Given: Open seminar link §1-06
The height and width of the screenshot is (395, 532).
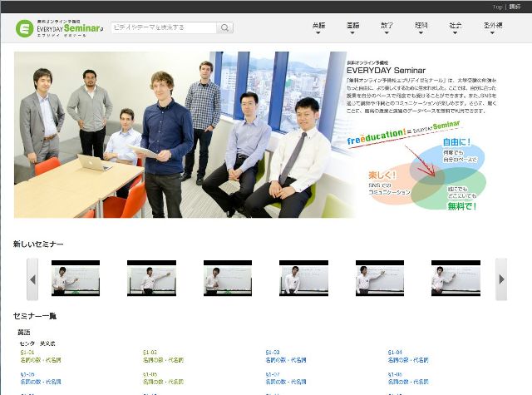Looking at the screenshot, I should 163,378.
